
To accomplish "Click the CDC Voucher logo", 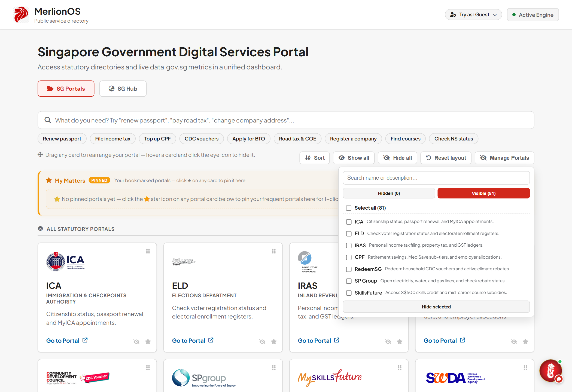I will point(78,378).
